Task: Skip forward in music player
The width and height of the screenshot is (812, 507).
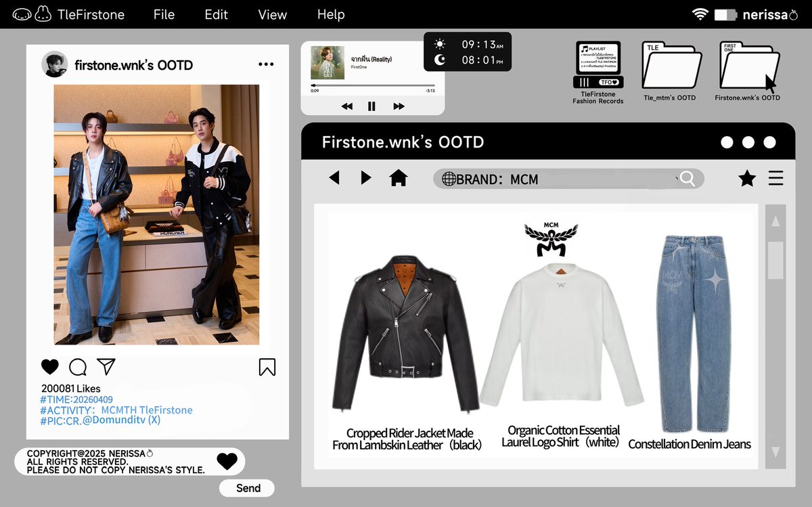Action: 399,106
